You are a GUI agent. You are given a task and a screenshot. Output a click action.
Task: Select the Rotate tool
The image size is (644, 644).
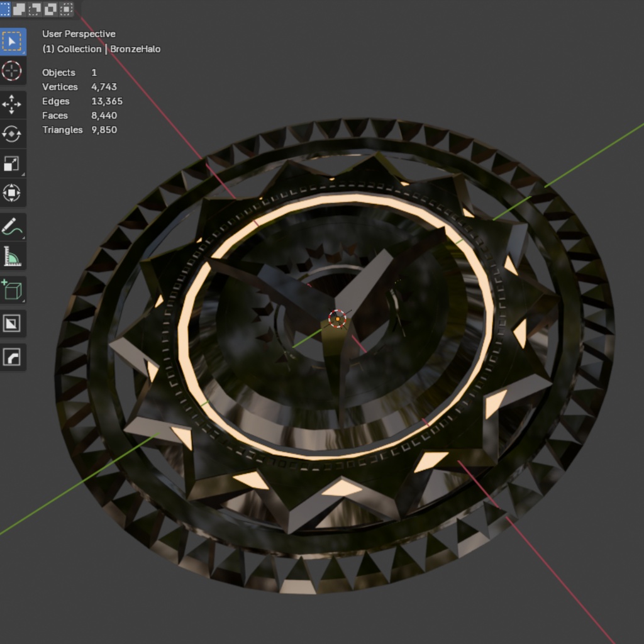click(x=12, y=134)
